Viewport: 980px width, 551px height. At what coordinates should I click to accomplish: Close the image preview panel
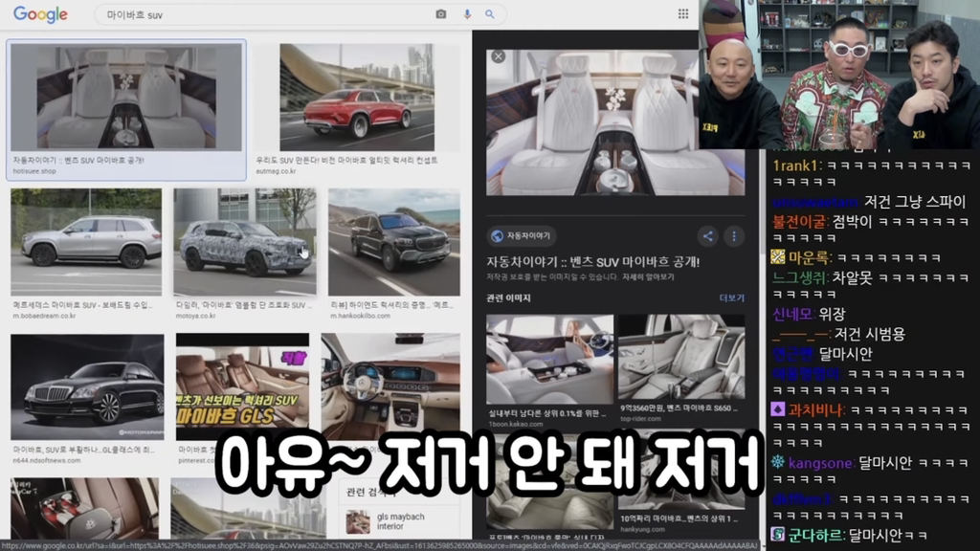pos(498,56)
